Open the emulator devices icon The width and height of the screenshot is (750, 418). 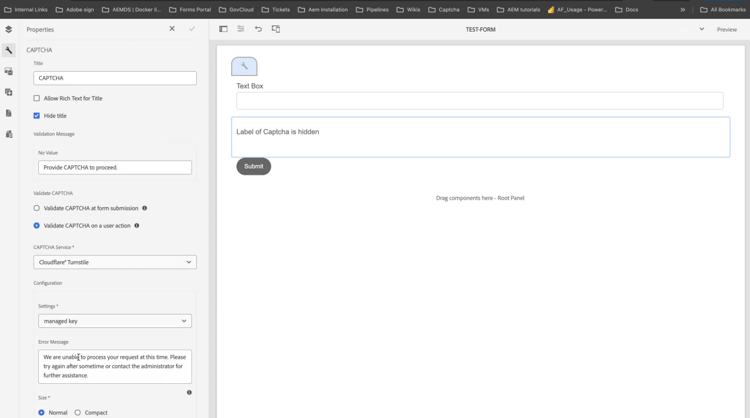276,29
